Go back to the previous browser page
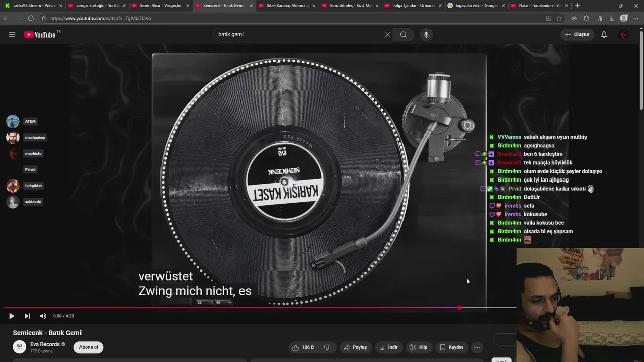Screen dimensions: 644x362 pyautogui.click(x=7, y=18)
